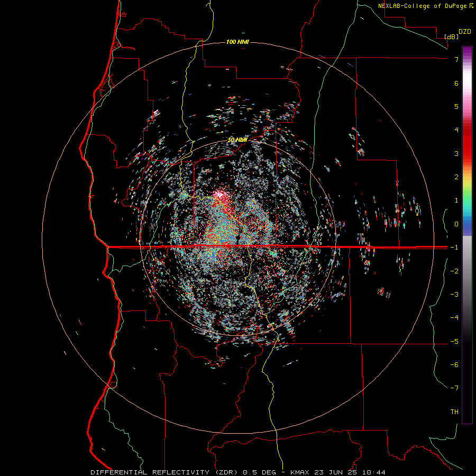Click the 23 JUN 25 date text

pos(336,472)
